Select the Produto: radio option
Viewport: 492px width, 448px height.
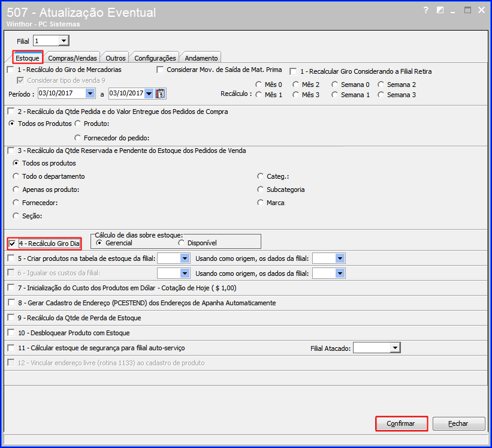(77, 124)
